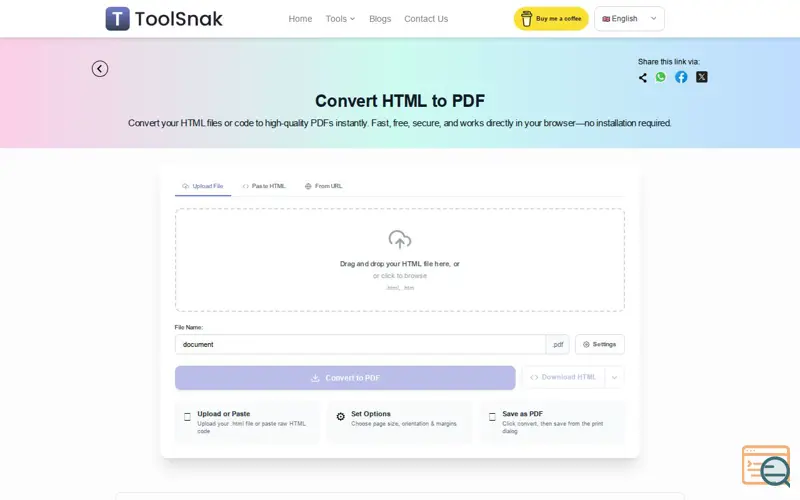Viewport: 800px width, 500px height.
Task: Share the link via Facebook icon
Action: click(x=681, y=77)
